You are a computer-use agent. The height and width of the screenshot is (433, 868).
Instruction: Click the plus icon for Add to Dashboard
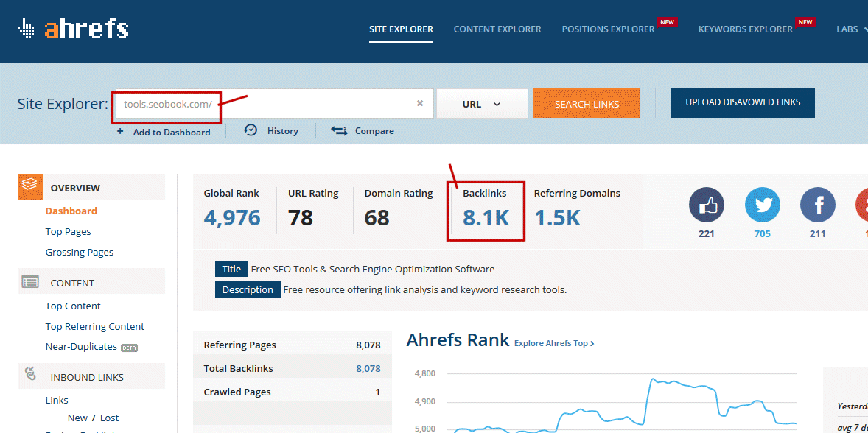(120, 132)
